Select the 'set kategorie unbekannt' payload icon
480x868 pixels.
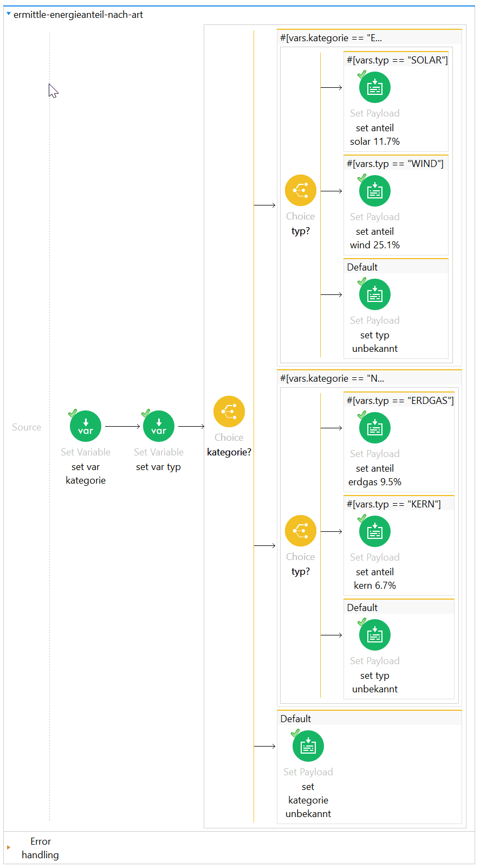point(308,746)
